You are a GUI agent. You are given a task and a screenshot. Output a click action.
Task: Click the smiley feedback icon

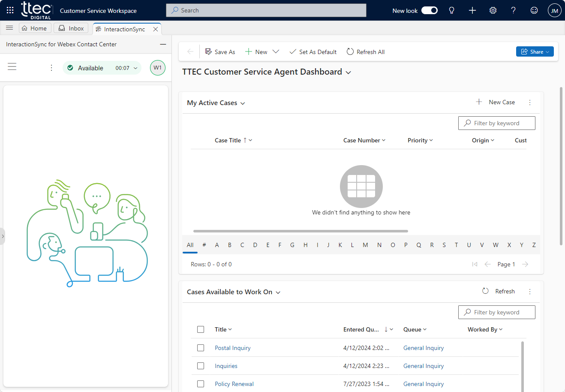coord(534,10)
